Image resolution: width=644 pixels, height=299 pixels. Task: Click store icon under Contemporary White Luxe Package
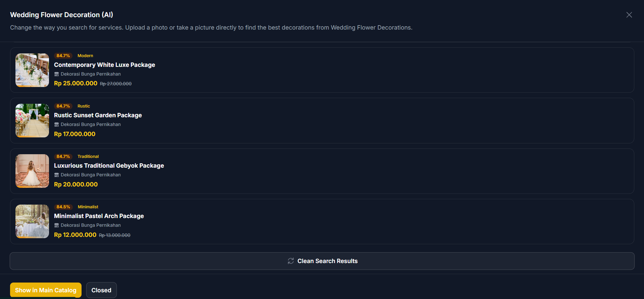pos(56,74)
